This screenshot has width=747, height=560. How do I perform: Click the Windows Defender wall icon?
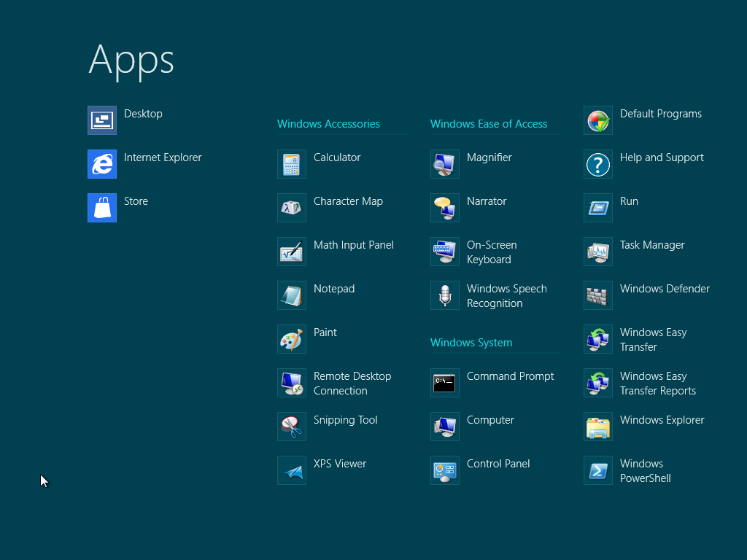598,295
